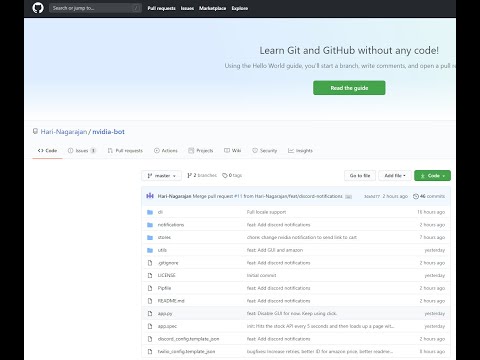480x360 pixels.
Task: Click the Projects board icon
Action: point(191,151)
